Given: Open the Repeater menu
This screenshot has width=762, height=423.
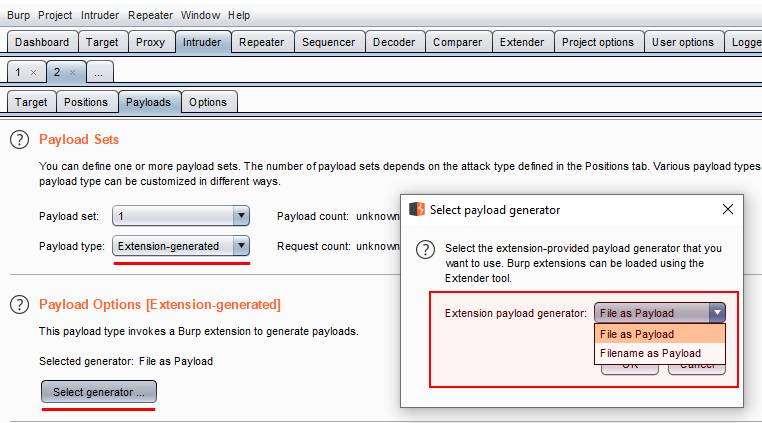Looking at the screenshot, I should point(150,15).
